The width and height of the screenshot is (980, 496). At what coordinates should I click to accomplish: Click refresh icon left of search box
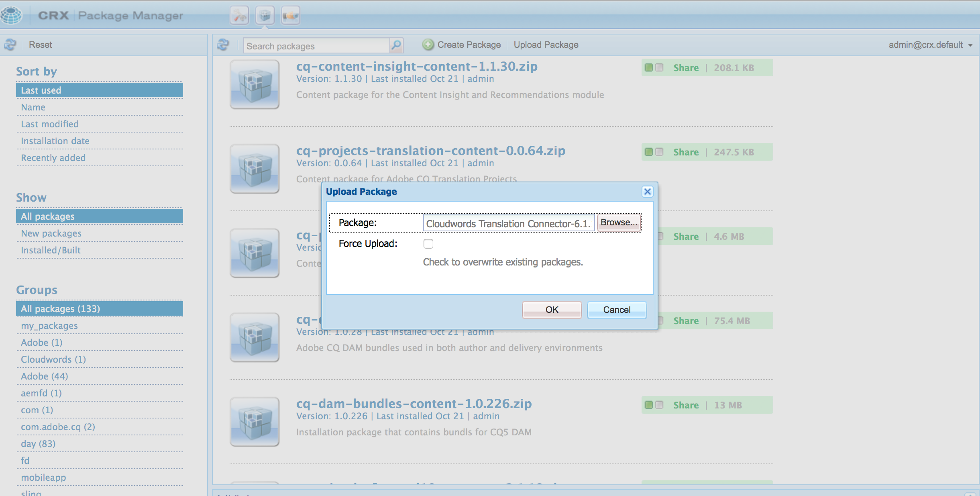pyautogui.click(x=223, y=45)
